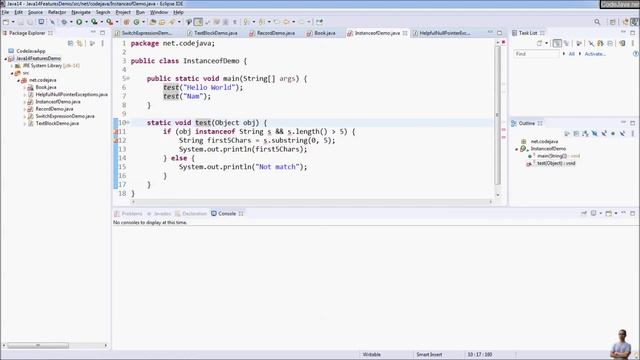Open the Debug button dropdown arrow
640x360 pixels.
71,22
